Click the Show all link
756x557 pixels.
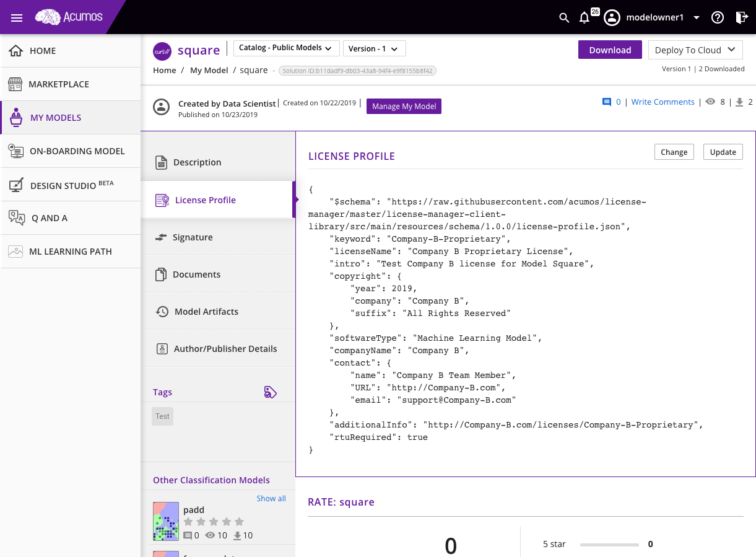pos(271,498)
